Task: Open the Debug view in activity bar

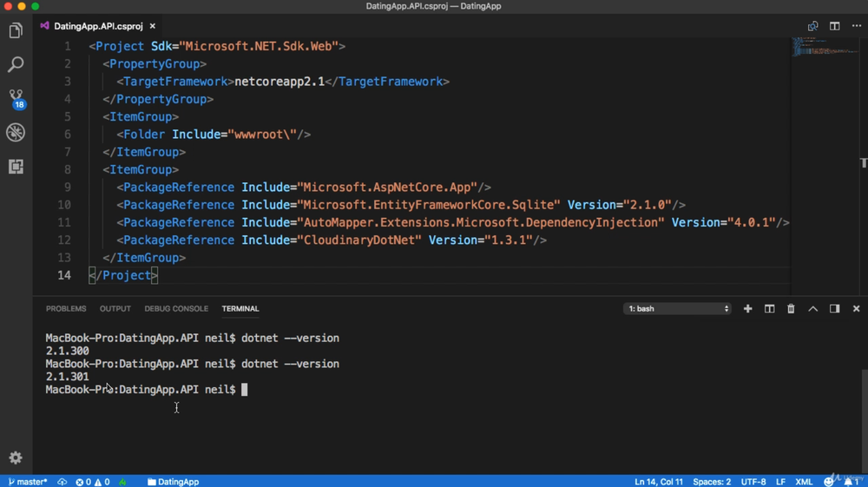Action: [x=16, y=133]
